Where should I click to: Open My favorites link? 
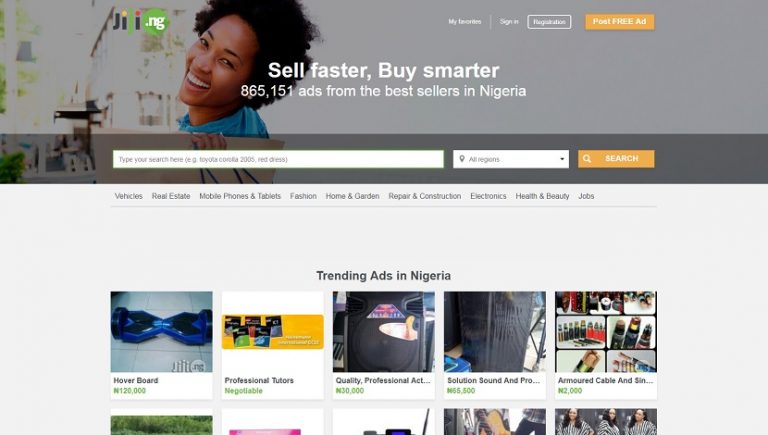pyautogui.click(x=465, y=22)
